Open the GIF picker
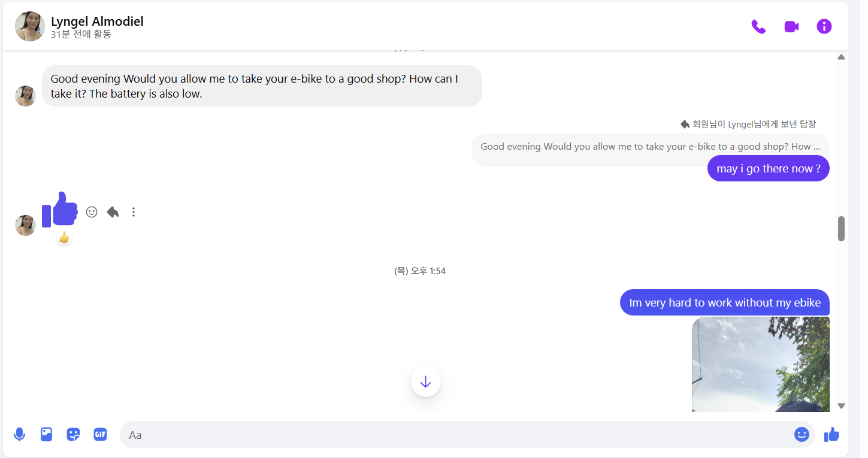This screenshot has height=458, width=868. (x=100, y=435)
